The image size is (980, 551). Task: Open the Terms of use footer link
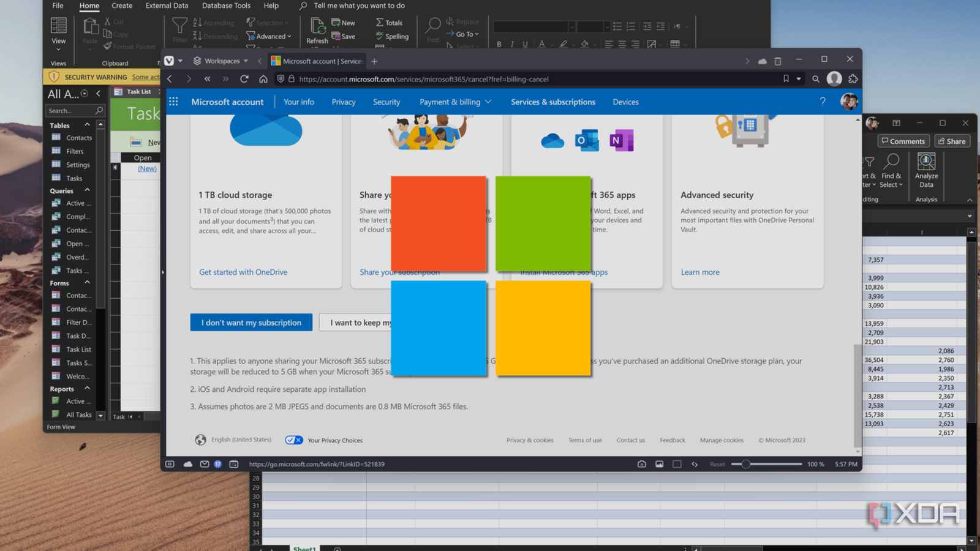coord(585,440)
